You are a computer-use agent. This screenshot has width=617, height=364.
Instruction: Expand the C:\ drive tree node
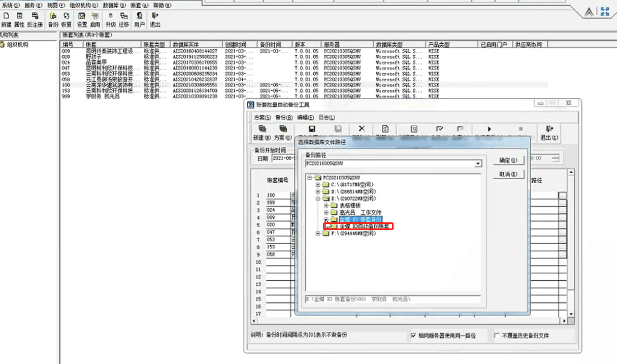coord(318,185)
